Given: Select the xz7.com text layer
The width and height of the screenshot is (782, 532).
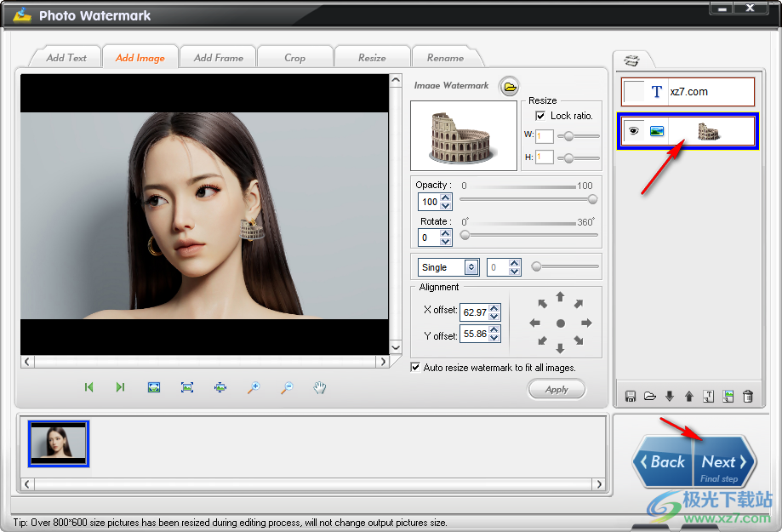Looking at the screenshot, I should [x=688, y=92].
